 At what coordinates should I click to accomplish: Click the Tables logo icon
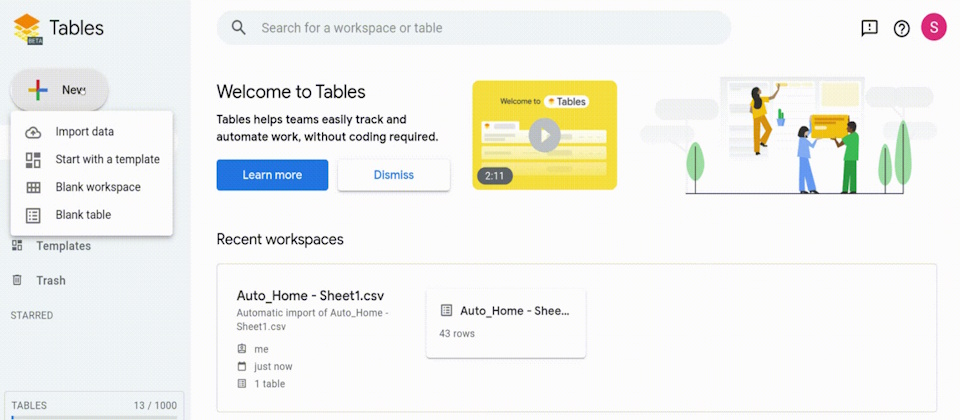pos(27,28)
